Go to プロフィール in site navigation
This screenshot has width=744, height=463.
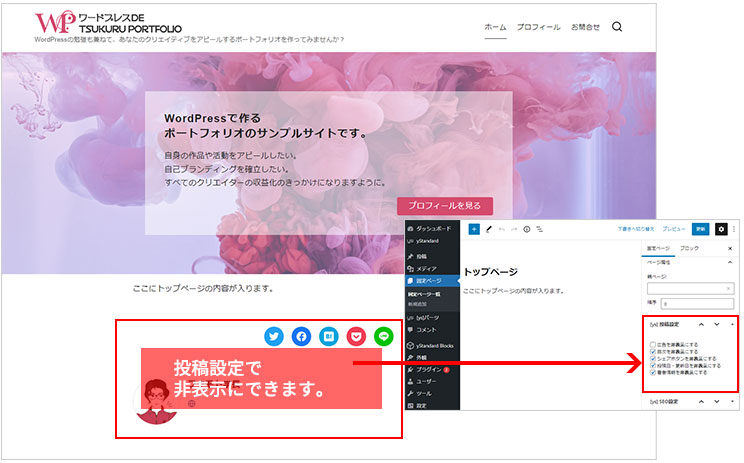tap(539, 27)
